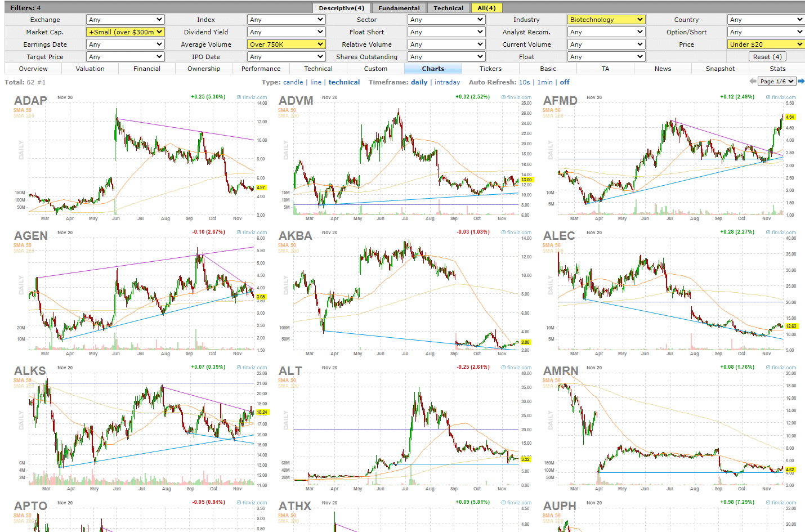This screenshot has width=805, height=532.
Task: Turn auto refresh off
Action: (565, 82)
